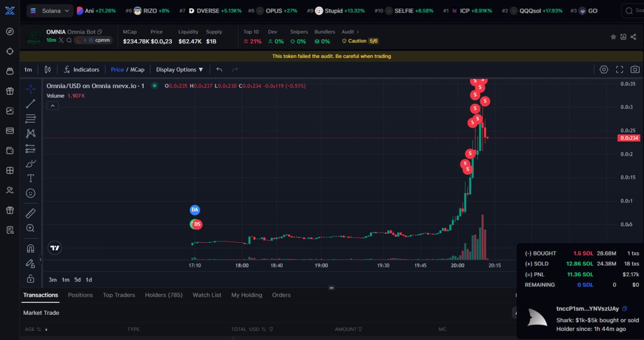This screenshot has width=644, height=340.
Task: Open the token's X (Twitter) link
Action: (62, 40)
